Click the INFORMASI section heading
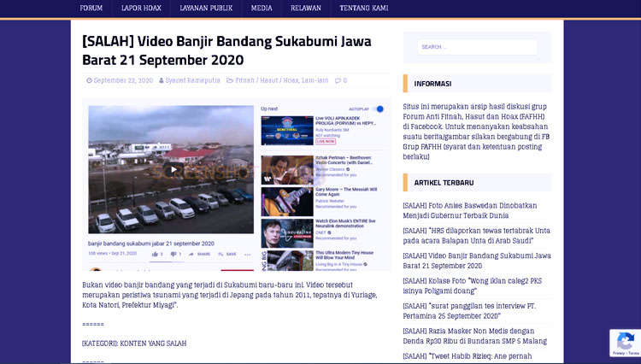 (x=433, y=84)
